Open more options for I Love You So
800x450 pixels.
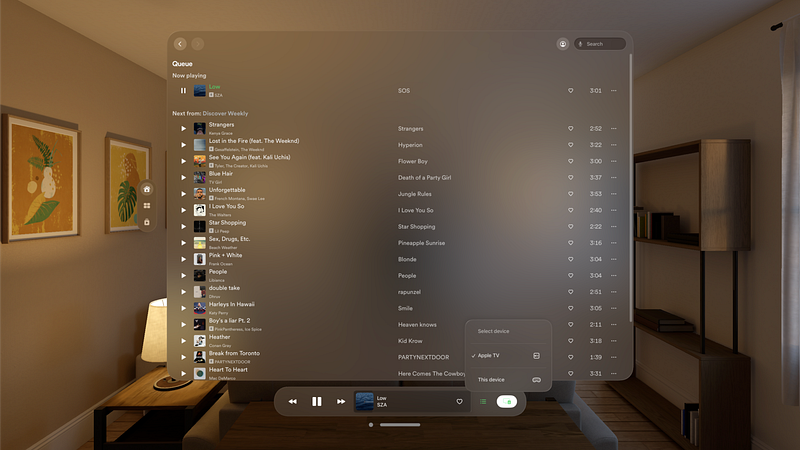point(614,210)
